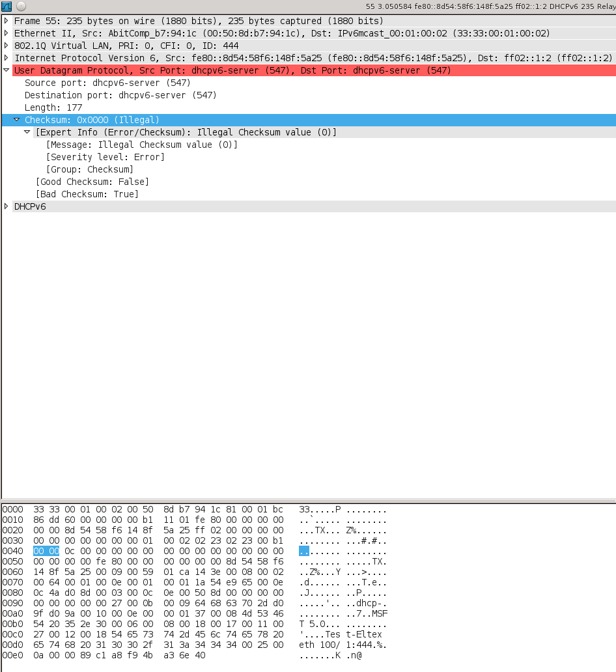Click 'T 5.0...' ASCII in row 00b0
Viewport: 616px width, 672px height.
coord(320,624)
